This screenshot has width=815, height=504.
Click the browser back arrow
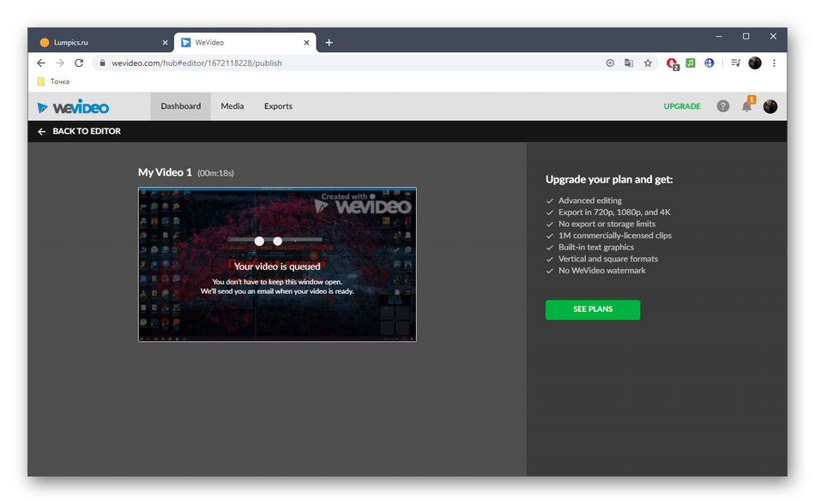(x=41, y=63)
